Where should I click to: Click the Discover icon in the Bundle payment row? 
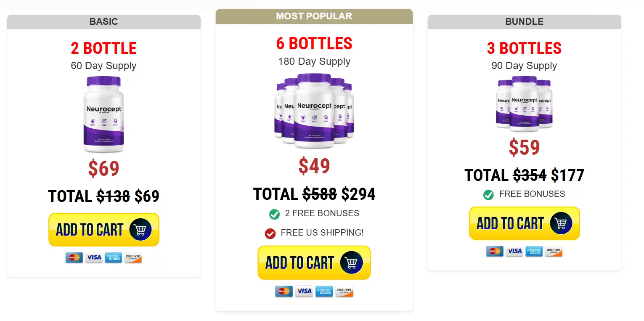tap(554, 251)
